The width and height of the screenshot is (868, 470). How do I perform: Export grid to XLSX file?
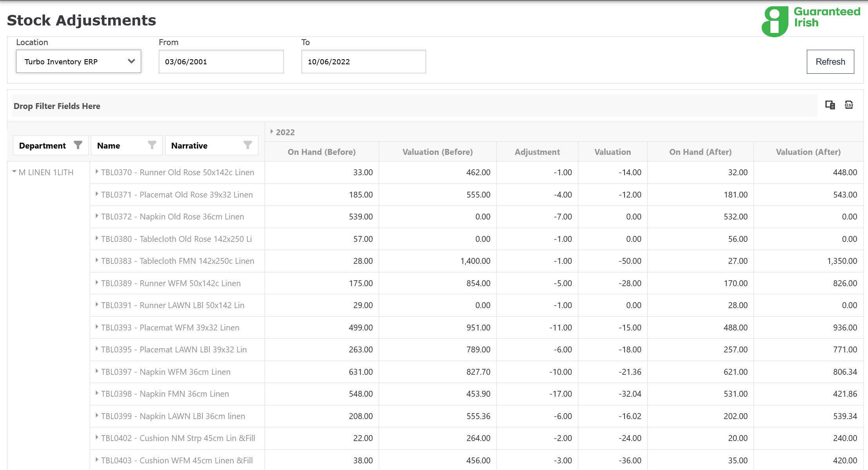pyautogui.click(x=849, y=105)
